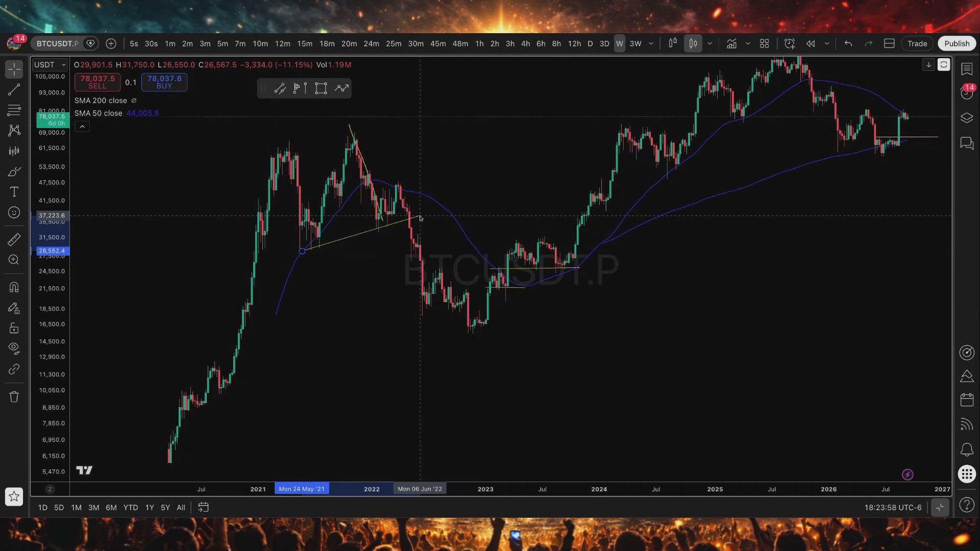The image size is (980, 551).
Task: Expand more timeframes dropdown after 3W
Action: click(x=651, y=43)
